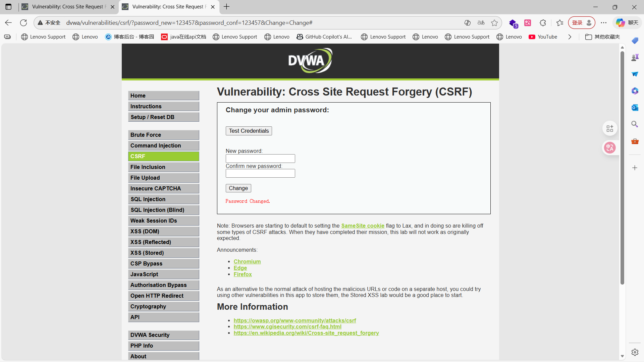Click the Outlook icon in the sidebar

[635, 108]
